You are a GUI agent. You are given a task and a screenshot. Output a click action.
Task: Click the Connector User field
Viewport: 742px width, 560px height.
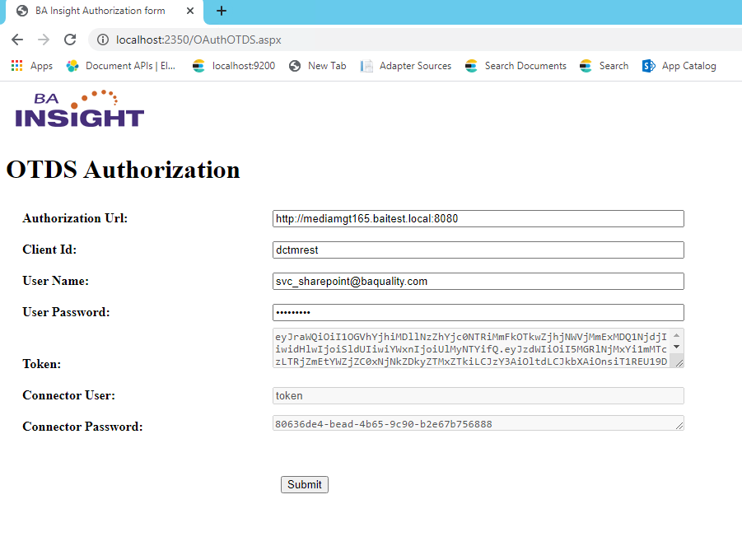pos(478,396)
